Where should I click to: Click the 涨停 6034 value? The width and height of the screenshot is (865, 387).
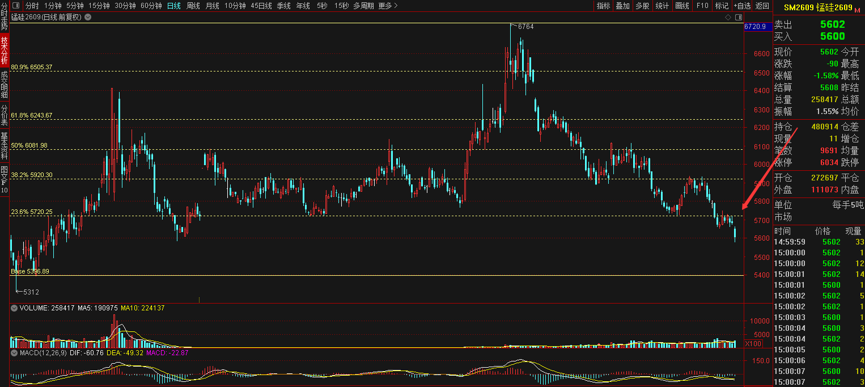coord(830,163)
